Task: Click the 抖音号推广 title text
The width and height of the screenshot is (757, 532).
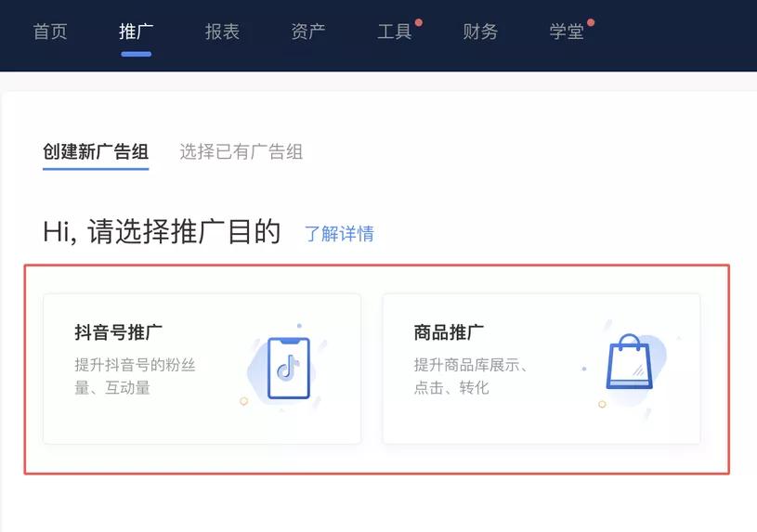Action: 118,332
